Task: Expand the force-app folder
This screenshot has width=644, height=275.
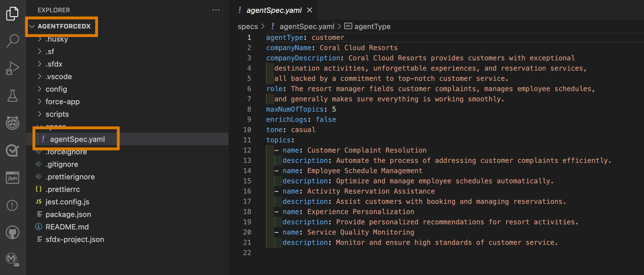Action: (x=127, y=102)
